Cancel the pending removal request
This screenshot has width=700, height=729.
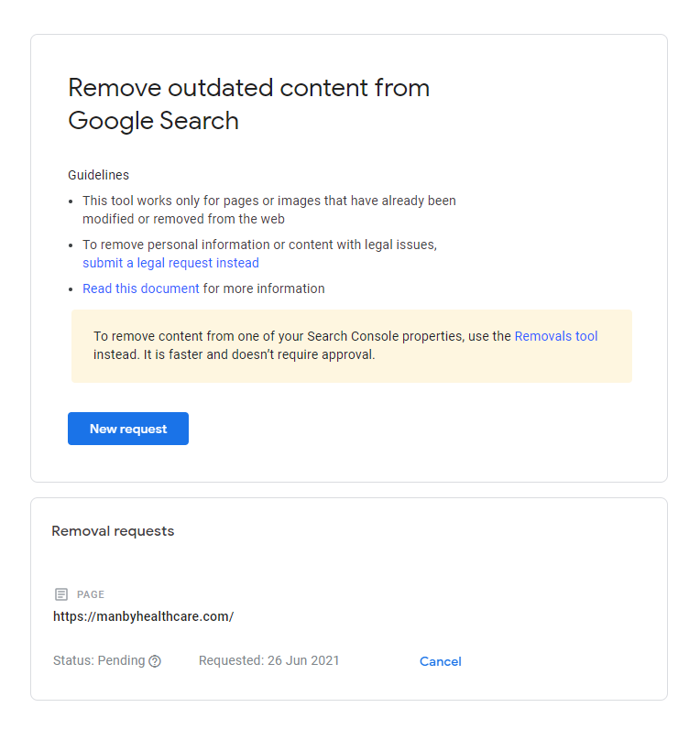(440, 661)
